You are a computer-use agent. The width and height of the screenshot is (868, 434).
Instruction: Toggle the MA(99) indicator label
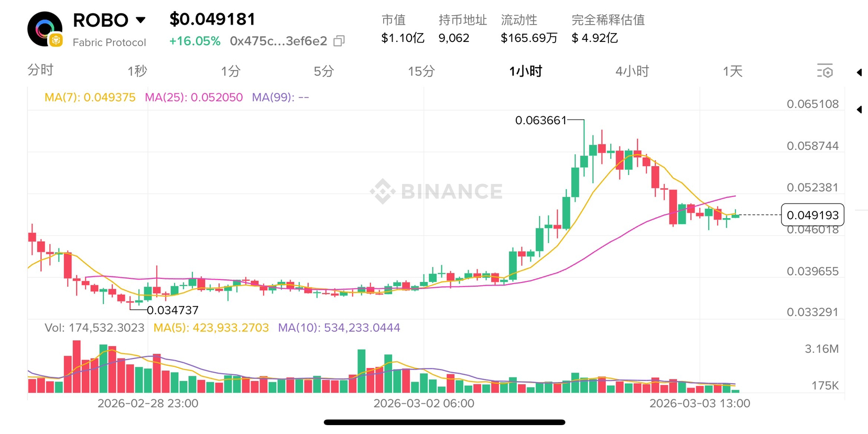[280, 97]
